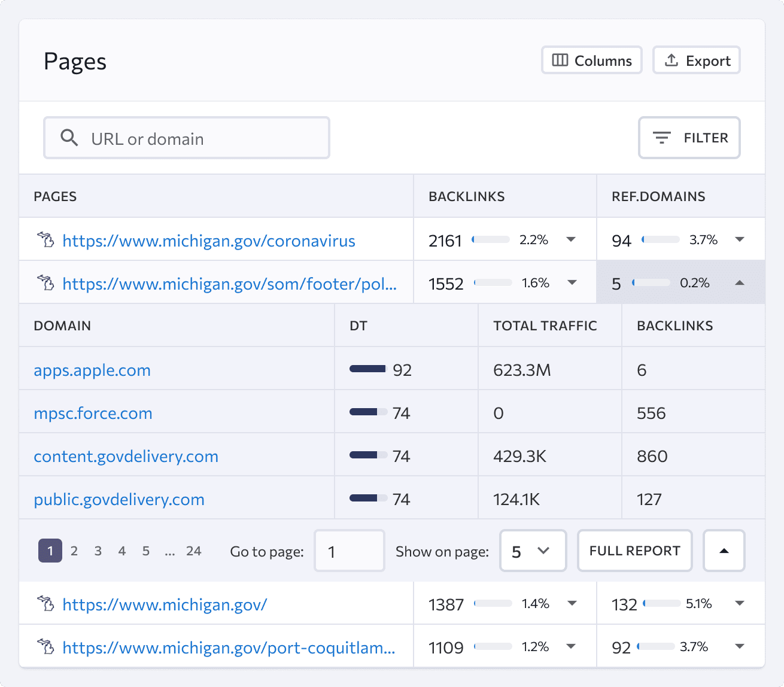Open the michigan.gov/som/footer/pol... link

230,284
